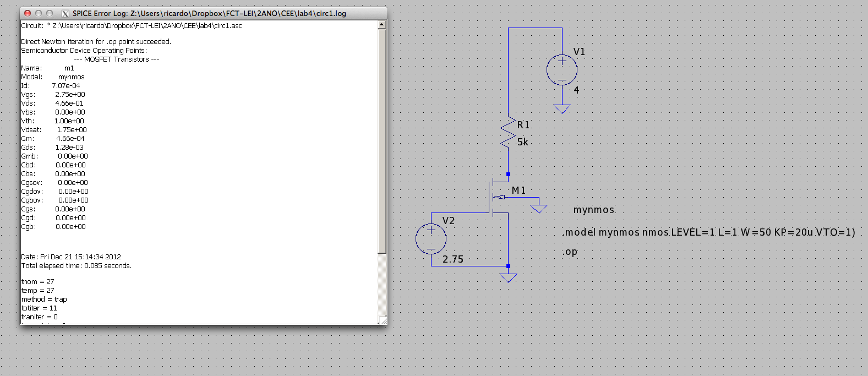Select the .model mynmos directive text
868x376 pixels.
click(x=708, y=232)
